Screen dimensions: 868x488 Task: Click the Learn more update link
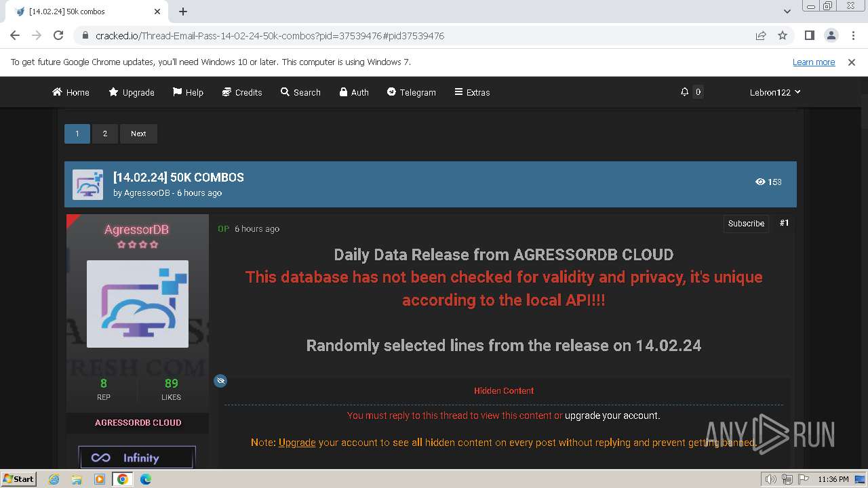point(814,62)
